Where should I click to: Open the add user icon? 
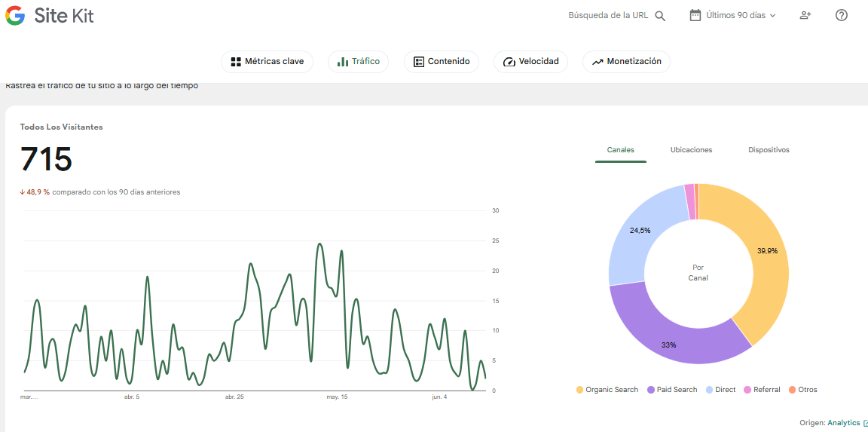(805, 16)
